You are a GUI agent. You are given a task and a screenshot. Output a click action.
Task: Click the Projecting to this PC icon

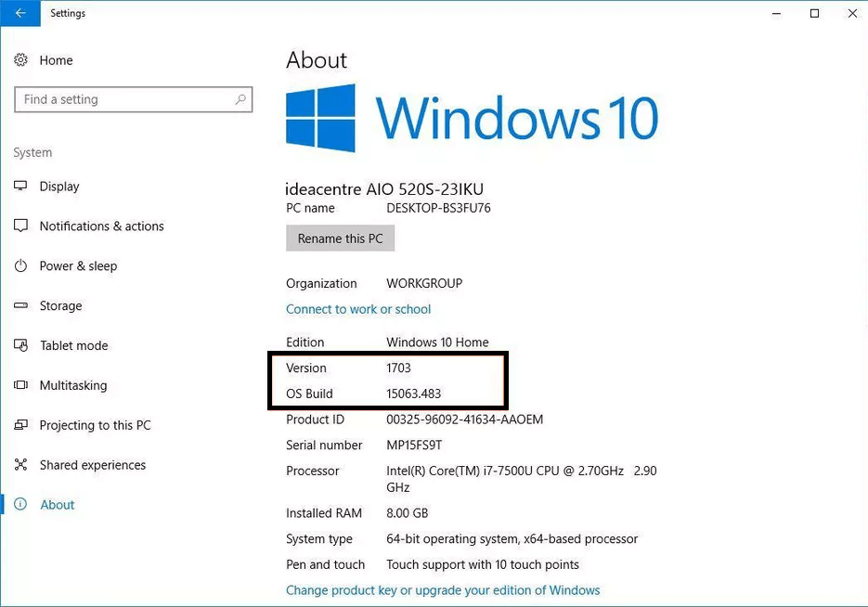pos(20,425)
